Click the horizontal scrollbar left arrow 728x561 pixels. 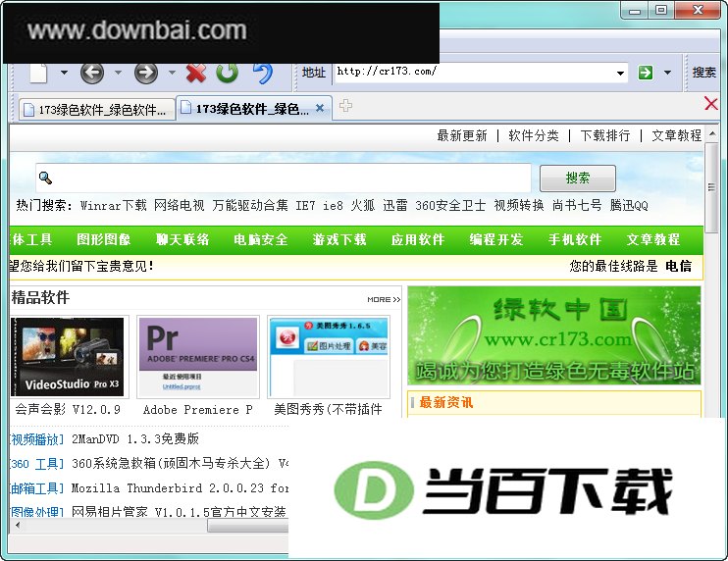[x=18, y=526]
